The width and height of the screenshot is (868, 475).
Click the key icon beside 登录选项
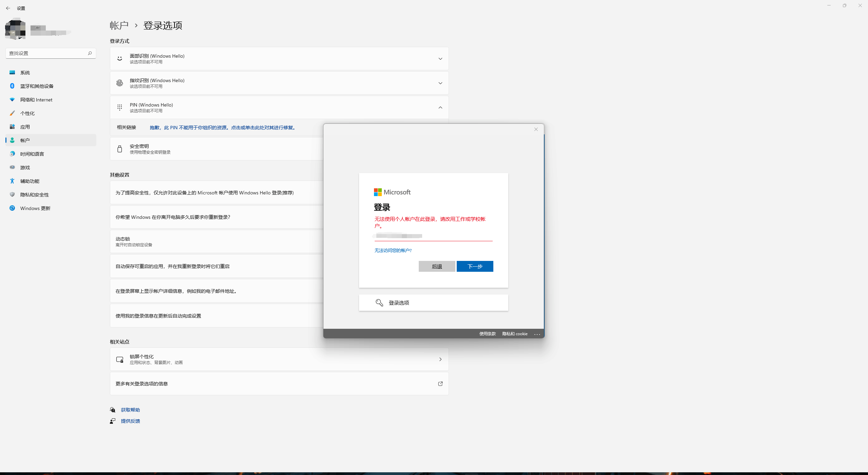[x=379, y=303]
